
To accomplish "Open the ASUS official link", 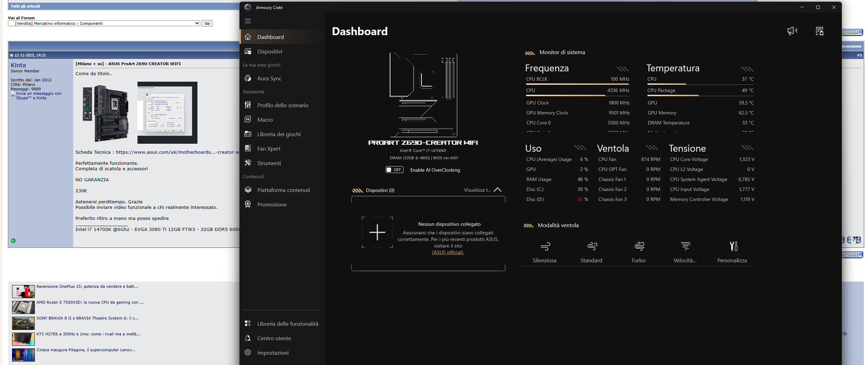I will click(448, 252).
